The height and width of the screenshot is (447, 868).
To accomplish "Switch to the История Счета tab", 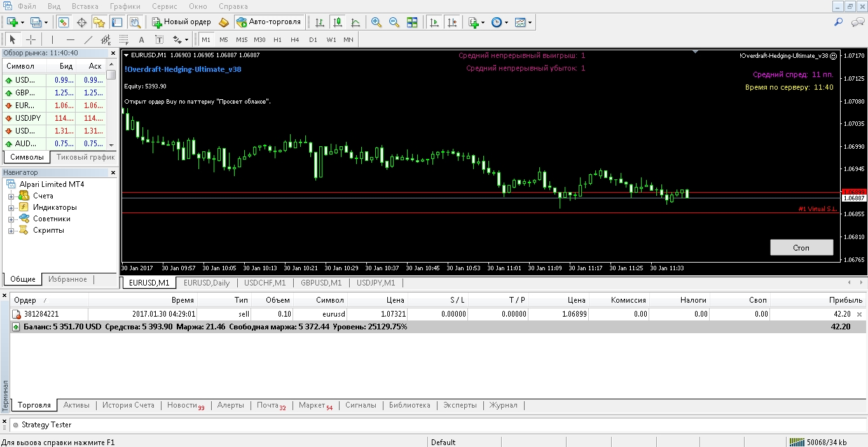I will (128, 405).
